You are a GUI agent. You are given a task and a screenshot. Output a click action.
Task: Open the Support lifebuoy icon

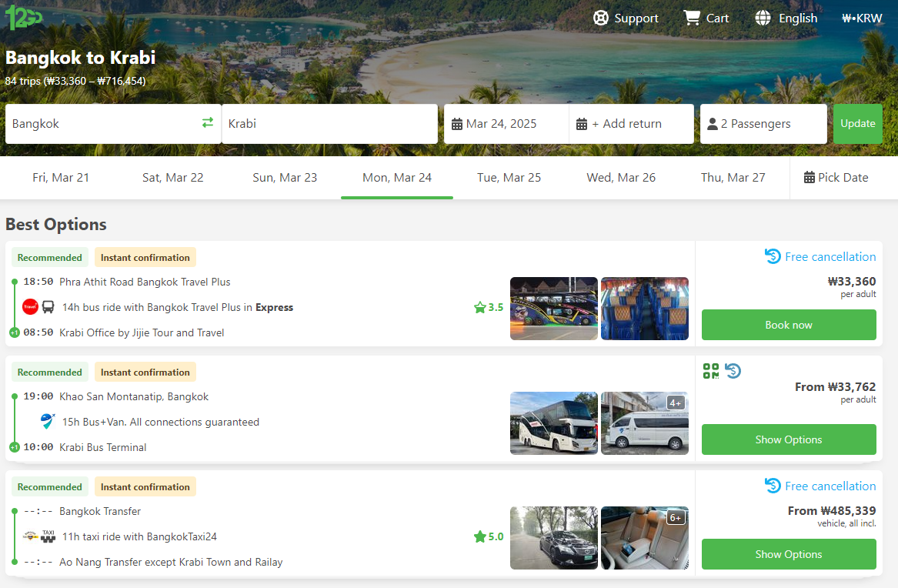[601, 18]
